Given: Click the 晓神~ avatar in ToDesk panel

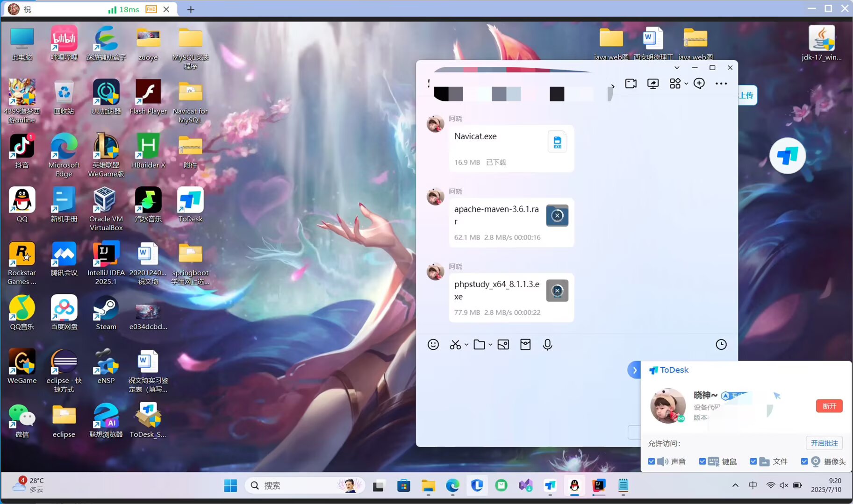Looking at the screenshot, I should click(668, 406).
